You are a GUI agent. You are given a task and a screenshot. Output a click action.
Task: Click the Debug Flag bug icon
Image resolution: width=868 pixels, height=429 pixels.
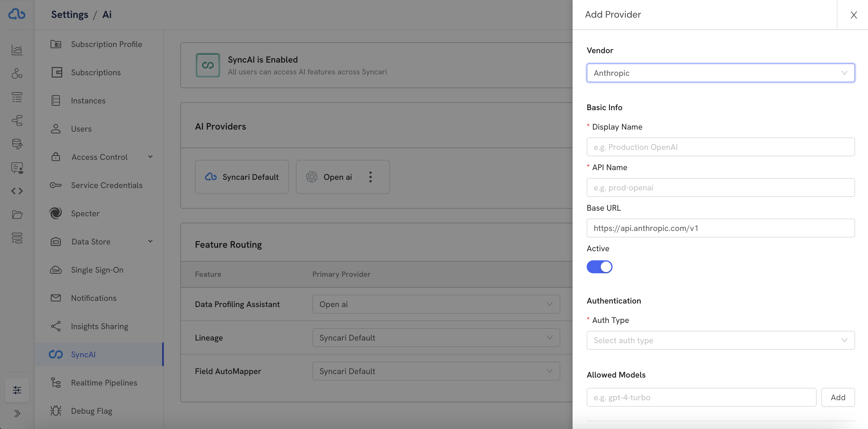[x=55, y=411]
